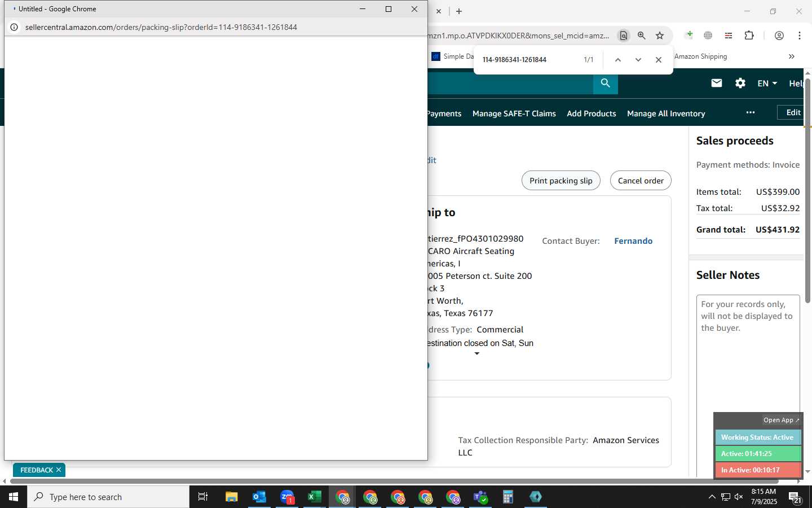The image size is (812, 508).
Task: Click the Type here to search box
Action: [108, 497]
